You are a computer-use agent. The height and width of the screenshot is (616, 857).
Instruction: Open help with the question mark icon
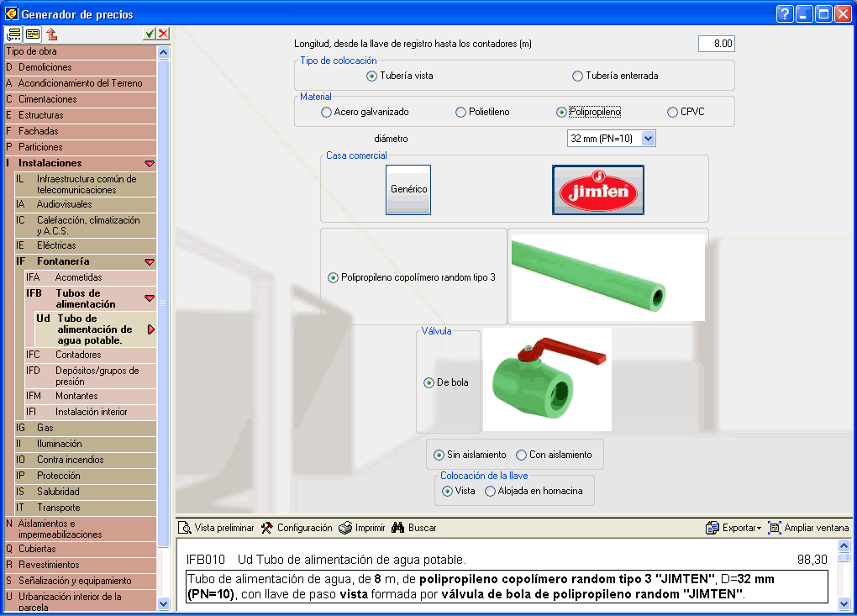tap(784, 13)
